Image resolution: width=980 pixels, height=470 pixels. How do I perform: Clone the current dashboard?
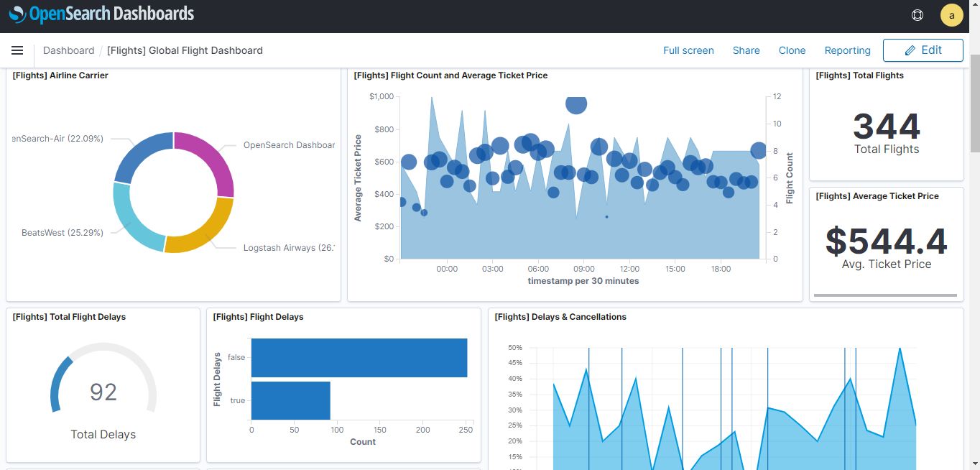click(792, 50)
